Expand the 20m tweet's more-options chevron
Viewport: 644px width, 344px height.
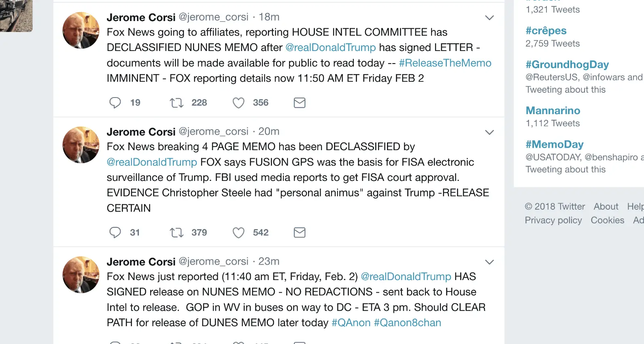[x=489, y=132]
